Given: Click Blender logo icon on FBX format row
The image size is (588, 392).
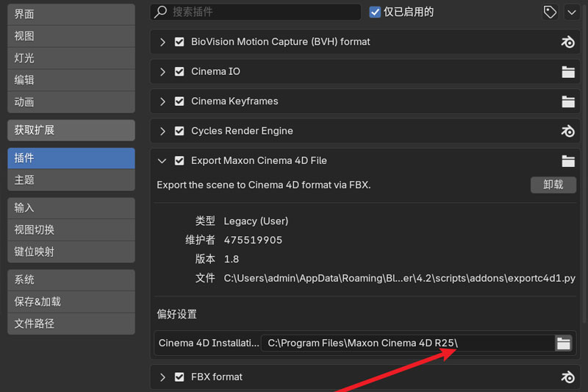Looking at the screenshot, I should 567,377.
